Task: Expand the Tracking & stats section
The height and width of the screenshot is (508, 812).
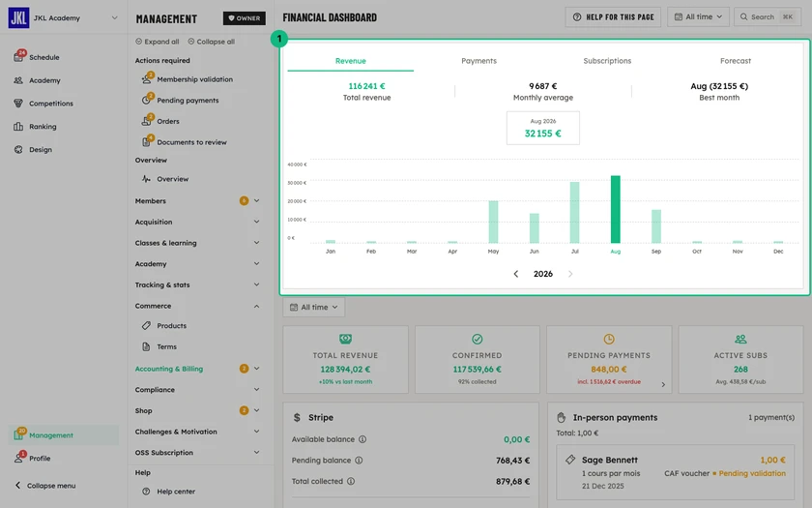Action: click(x=256, y=284)
